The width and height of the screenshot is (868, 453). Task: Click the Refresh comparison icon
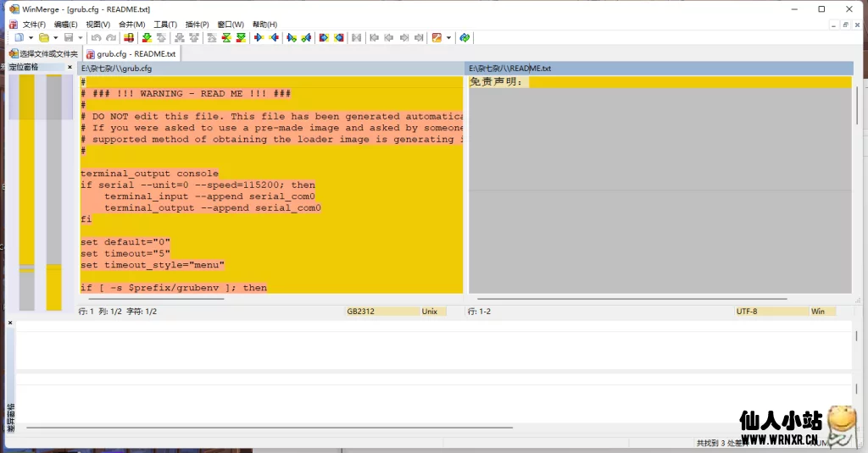click(x=465, y=37)
